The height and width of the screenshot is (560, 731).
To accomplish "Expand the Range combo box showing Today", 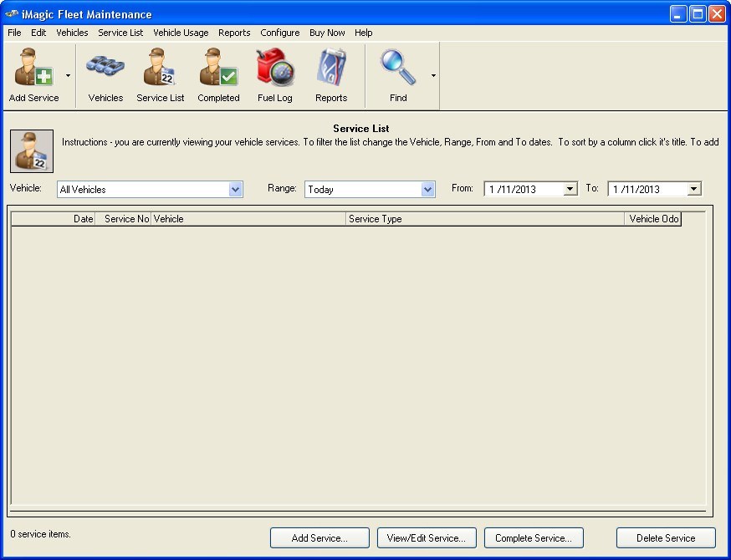I will [427, 190].
